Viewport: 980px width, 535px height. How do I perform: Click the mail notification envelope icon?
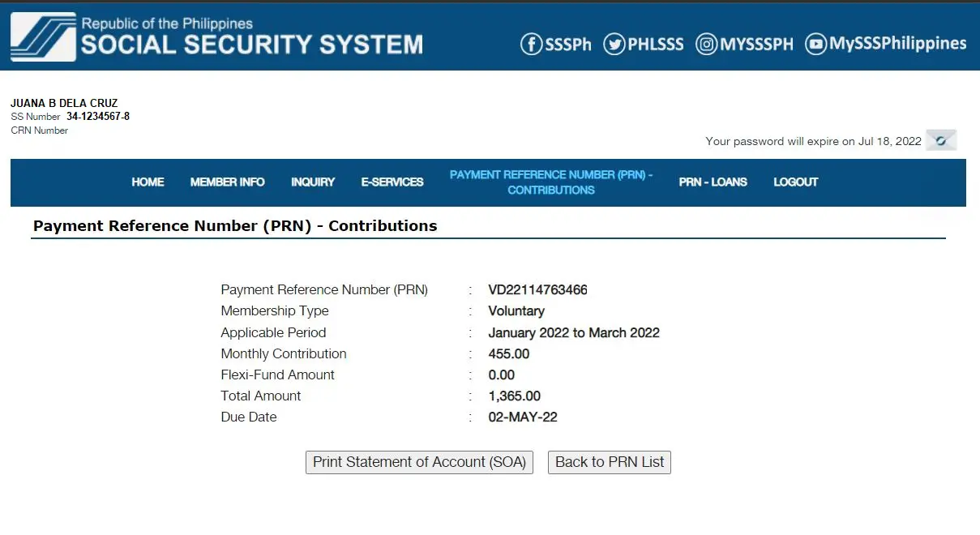(940, 139)
